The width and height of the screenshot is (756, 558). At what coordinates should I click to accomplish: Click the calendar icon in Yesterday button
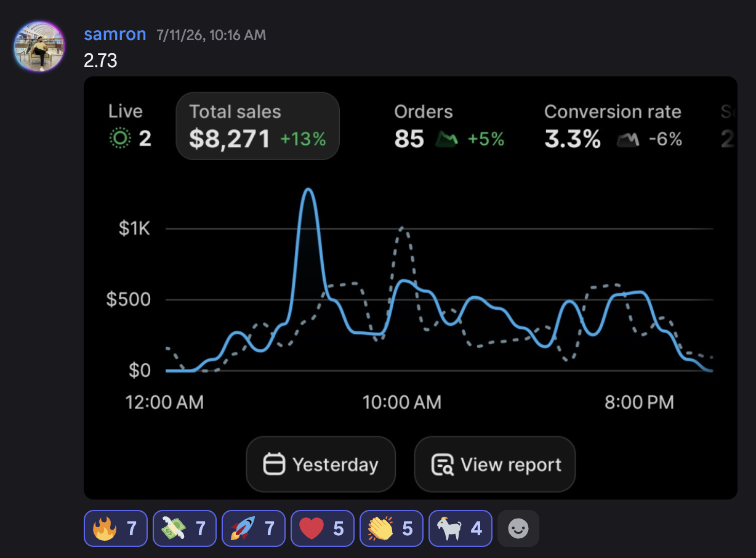(x=274, y=464)
